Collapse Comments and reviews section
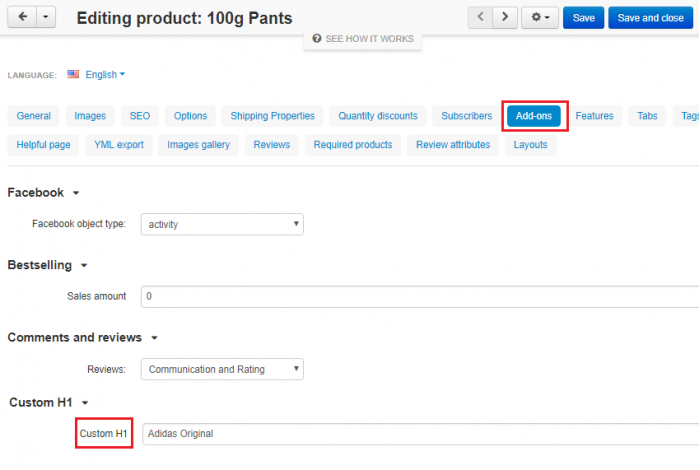Image resolution: width=700 pixels, height=470 pixels. (x=83, y=338)
